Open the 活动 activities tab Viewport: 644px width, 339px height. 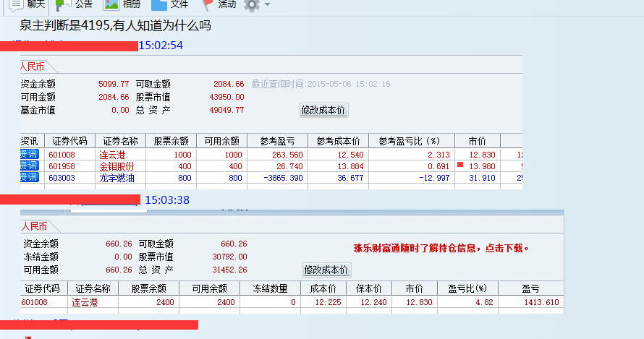(x=219, y=4)
